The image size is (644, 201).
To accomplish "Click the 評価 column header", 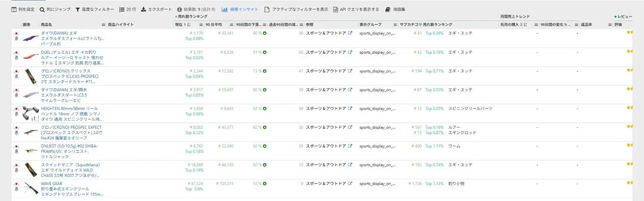I will point(618,25).
